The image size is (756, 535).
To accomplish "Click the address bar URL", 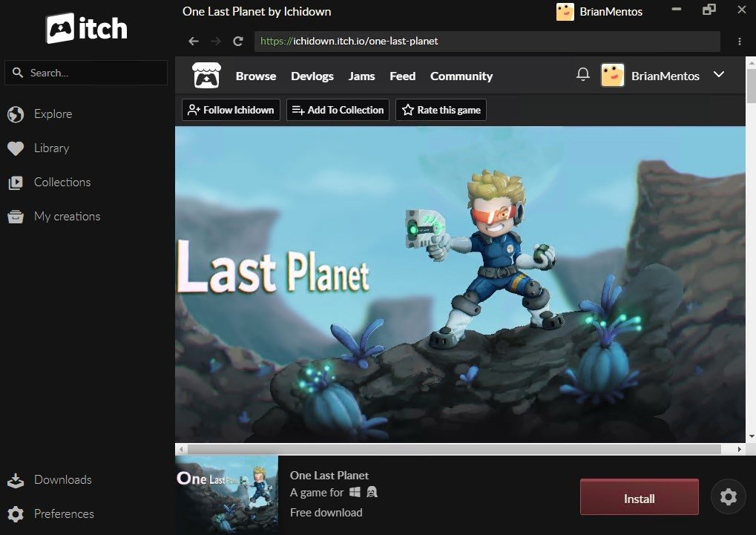I will (x=487, y=42).
